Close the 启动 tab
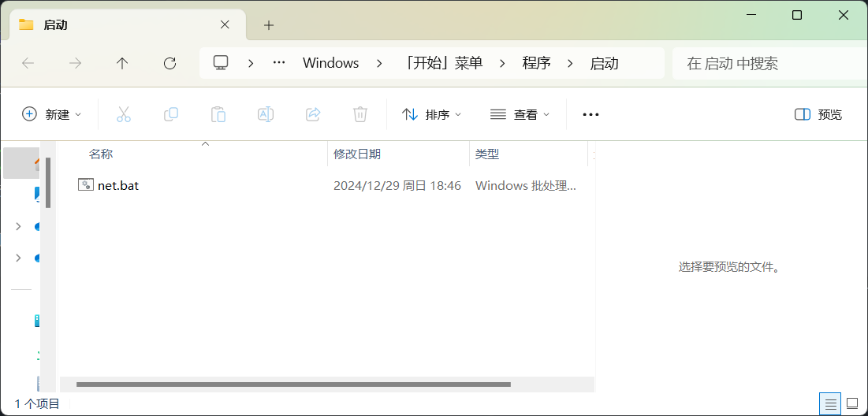 [225, 25]
